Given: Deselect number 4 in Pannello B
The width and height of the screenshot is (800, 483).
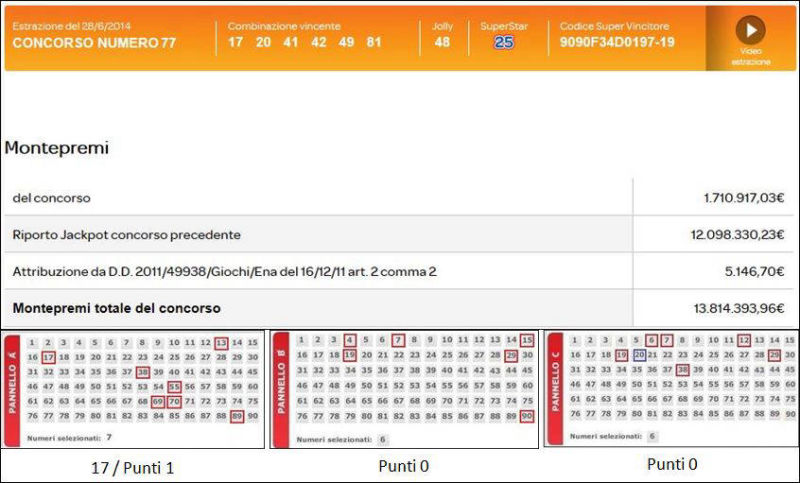Looking at the screenshot, I should (x=349, y=340).
